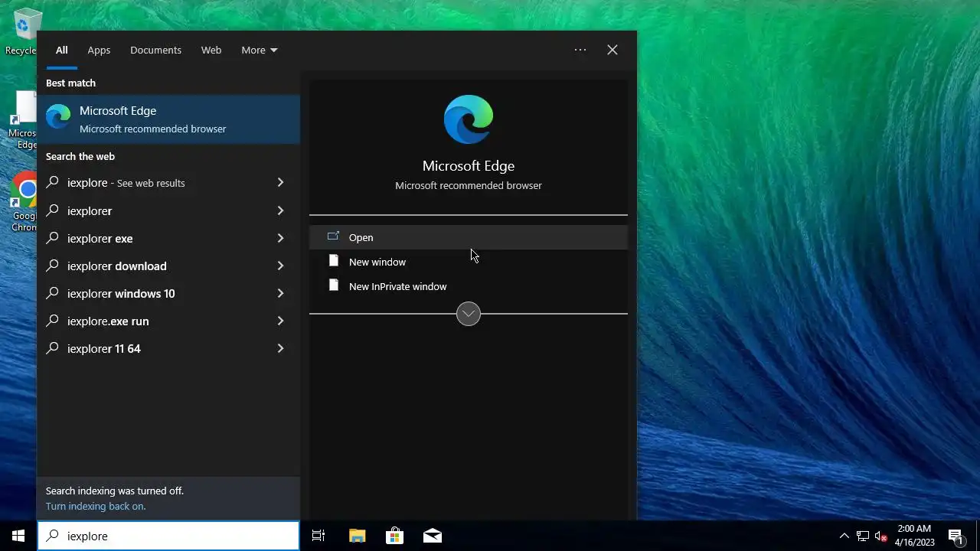
Task: Switch to the Documents search tab
Action: click(155, 50)
